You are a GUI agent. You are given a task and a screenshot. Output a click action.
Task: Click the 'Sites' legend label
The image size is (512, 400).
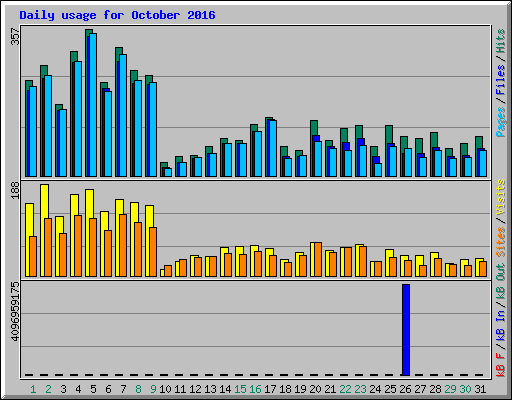coord(500,242)
